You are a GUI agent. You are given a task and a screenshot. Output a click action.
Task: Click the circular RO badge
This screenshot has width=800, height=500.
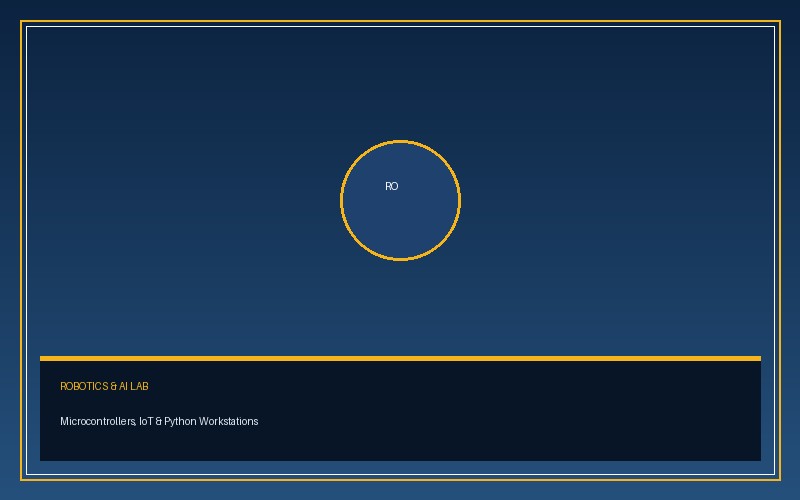[401, 201]
